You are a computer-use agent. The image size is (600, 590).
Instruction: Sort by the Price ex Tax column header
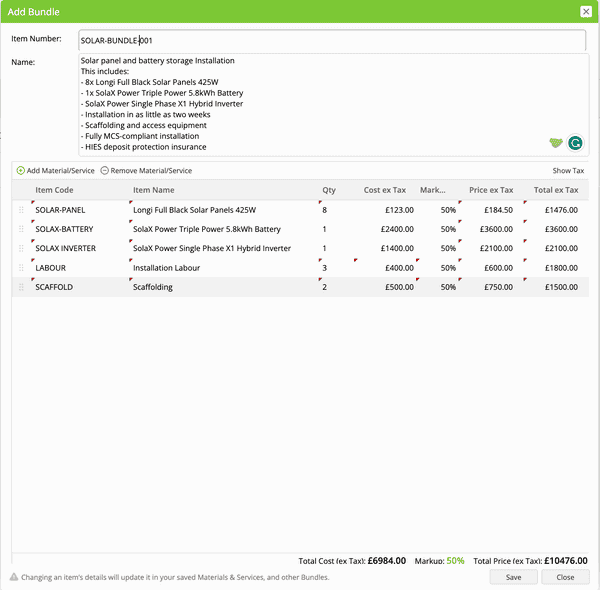490,190
